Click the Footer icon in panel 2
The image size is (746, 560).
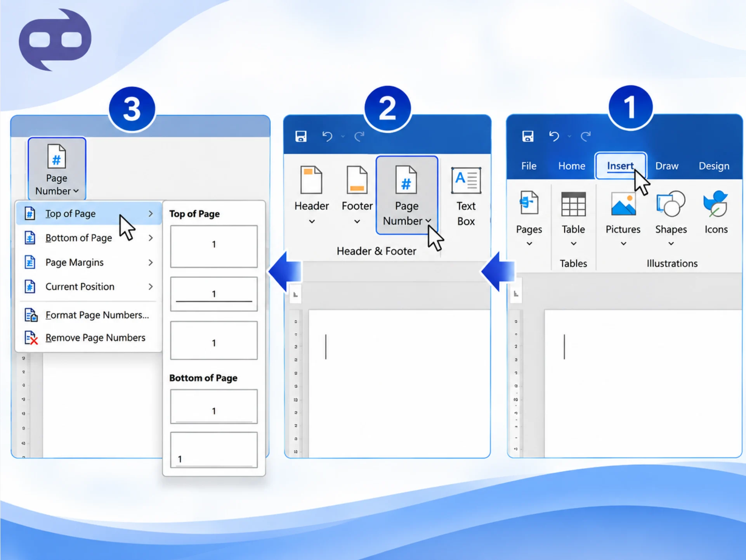(357, 180)
